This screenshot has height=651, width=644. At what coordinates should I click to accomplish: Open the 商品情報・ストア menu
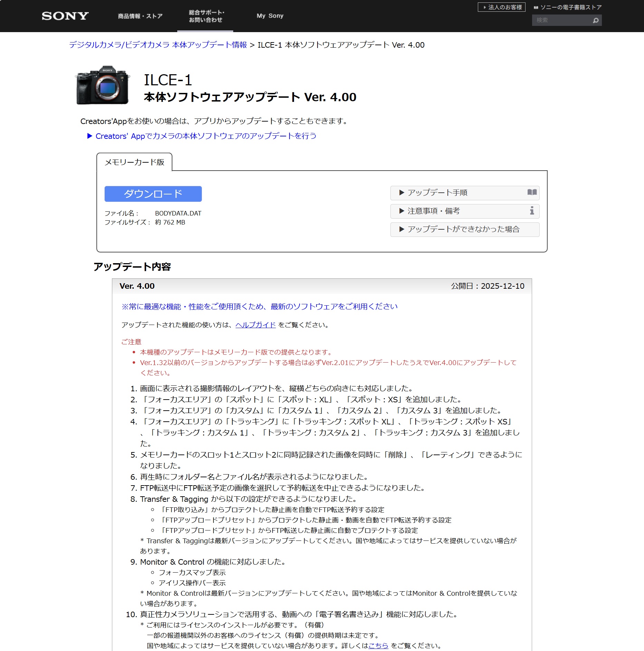coord(140,16)
